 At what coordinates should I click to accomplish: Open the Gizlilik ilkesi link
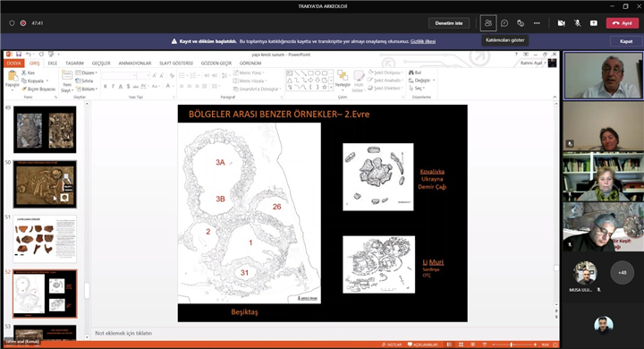click(x=422, y=41)
